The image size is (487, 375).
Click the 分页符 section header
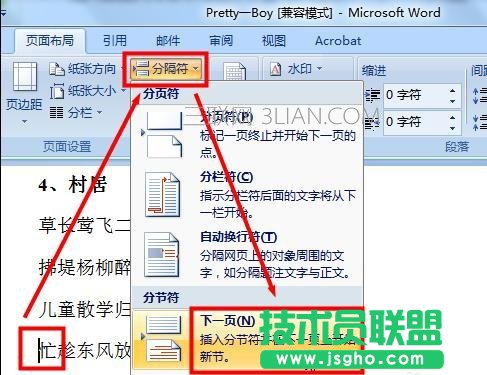[x=161, y=94]
